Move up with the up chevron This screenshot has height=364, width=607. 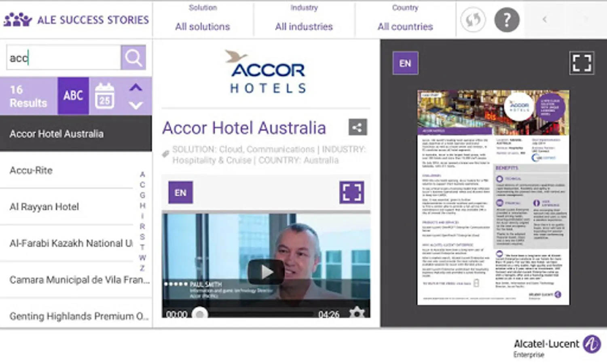[136, 87]
